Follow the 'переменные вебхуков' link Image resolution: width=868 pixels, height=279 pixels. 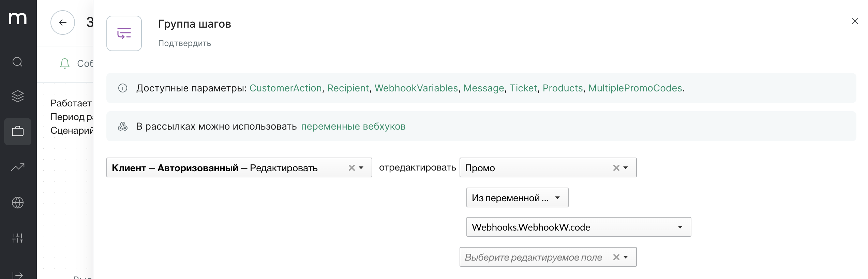353,126
